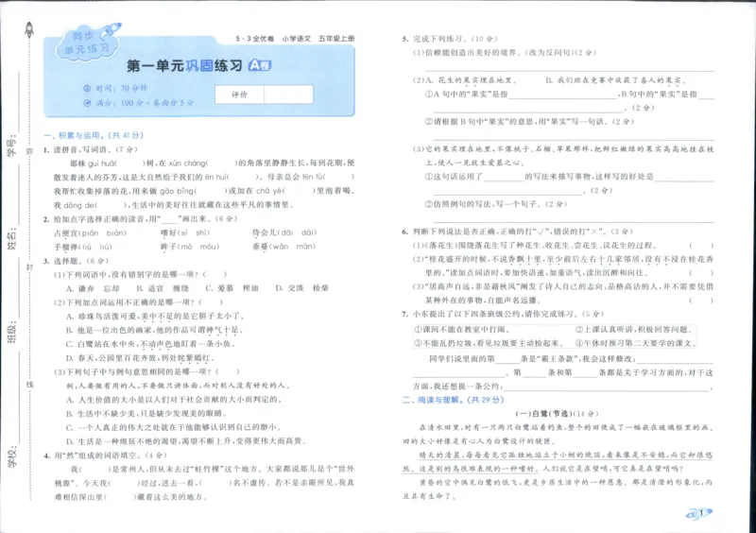Click the empty score box next to 评价
This screenshot has width=756, height=533.
tap(289, 95)
